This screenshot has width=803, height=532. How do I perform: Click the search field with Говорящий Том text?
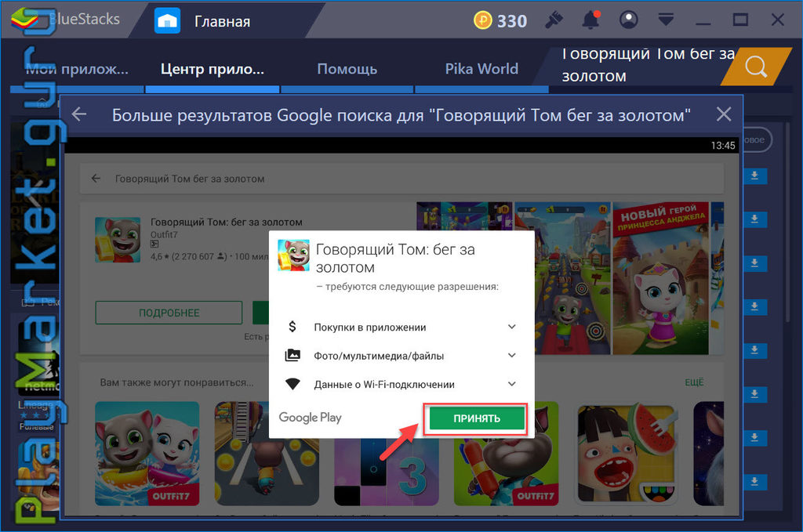click(x=640, y=66)
